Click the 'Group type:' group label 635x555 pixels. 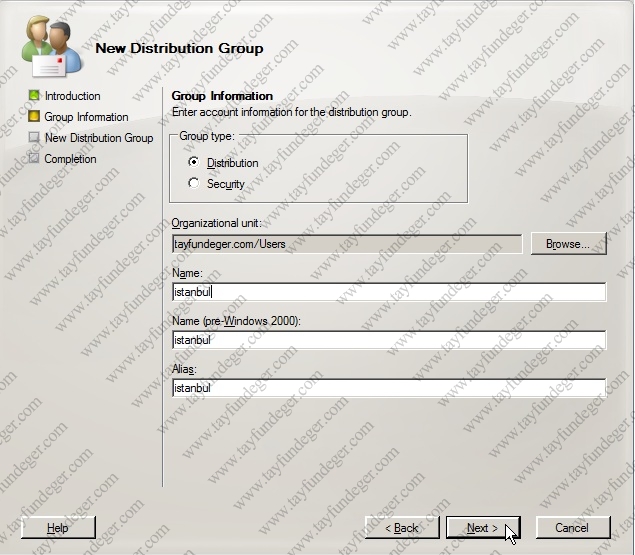[x=207, y=136]
